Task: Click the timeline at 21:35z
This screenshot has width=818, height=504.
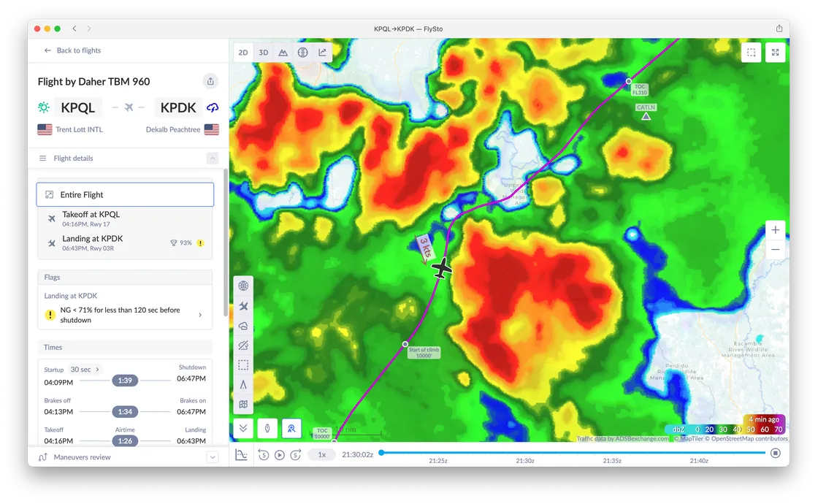Action: [x=612, y=461]
